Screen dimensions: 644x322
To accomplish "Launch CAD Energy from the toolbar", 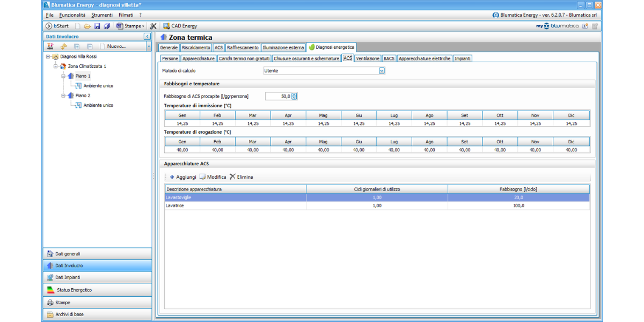I will [180, 26].
